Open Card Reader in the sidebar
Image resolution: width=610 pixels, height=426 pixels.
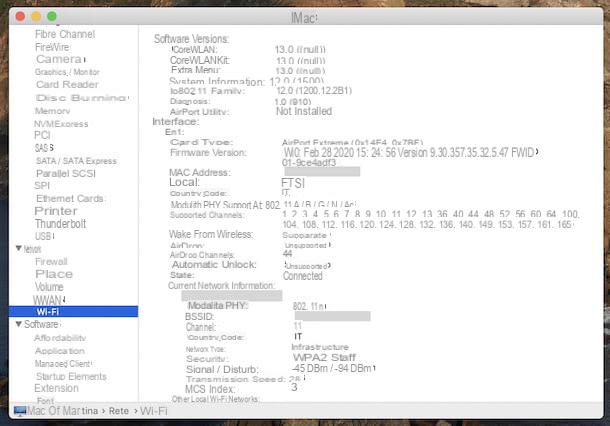67,84
